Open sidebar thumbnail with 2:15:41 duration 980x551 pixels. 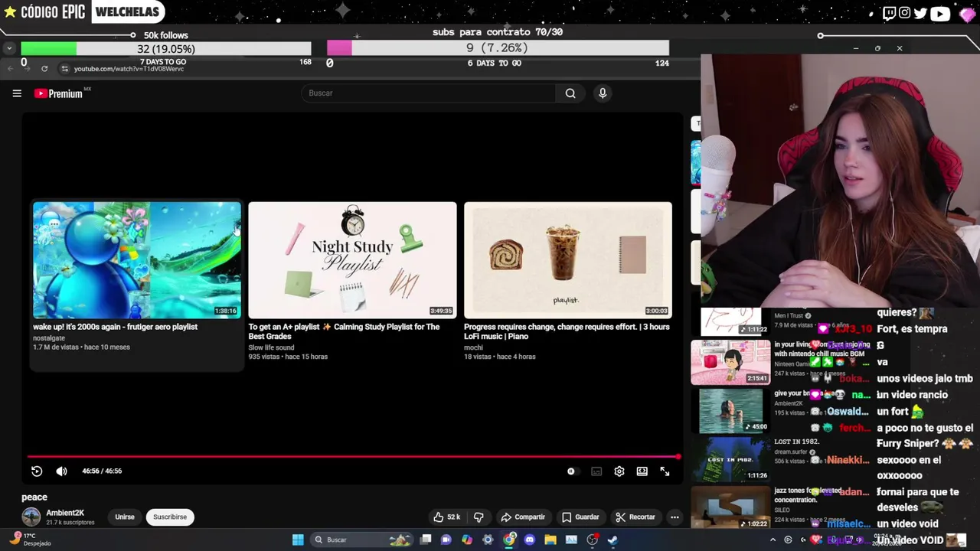tap(730, 362)
